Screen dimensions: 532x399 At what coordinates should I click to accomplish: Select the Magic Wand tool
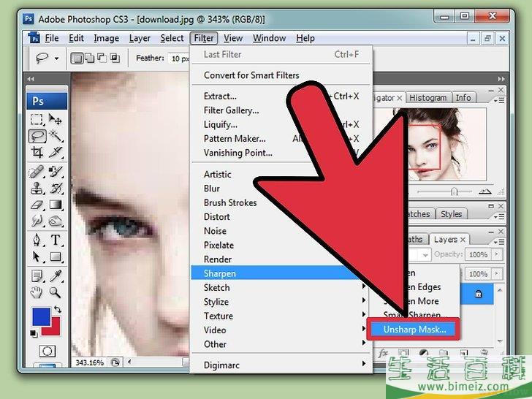pyautogui.click(x=56, y=137)
